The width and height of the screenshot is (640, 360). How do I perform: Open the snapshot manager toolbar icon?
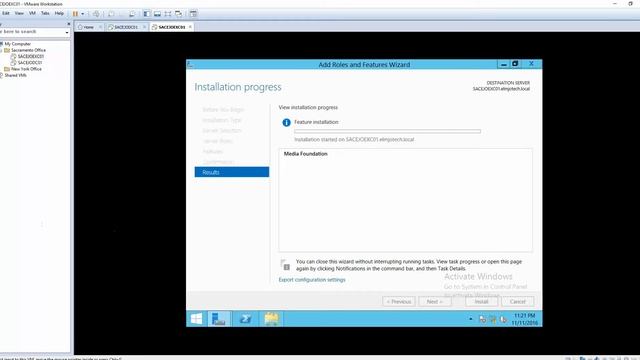(132, 14)
